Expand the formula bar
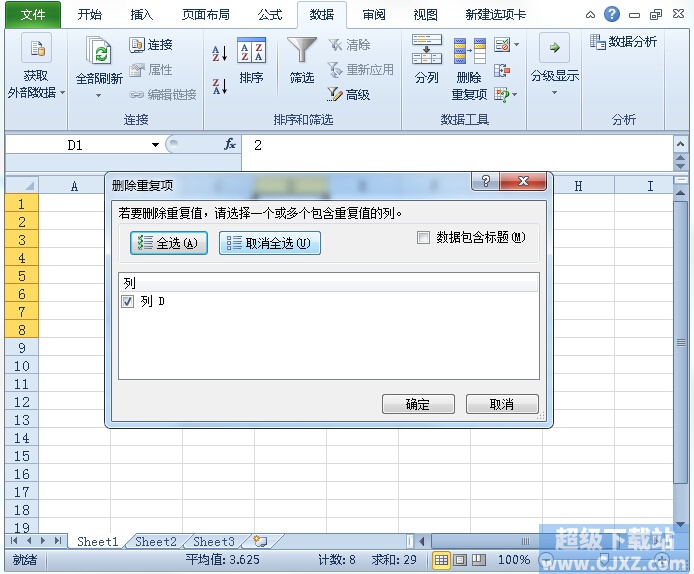 (680, 144)
